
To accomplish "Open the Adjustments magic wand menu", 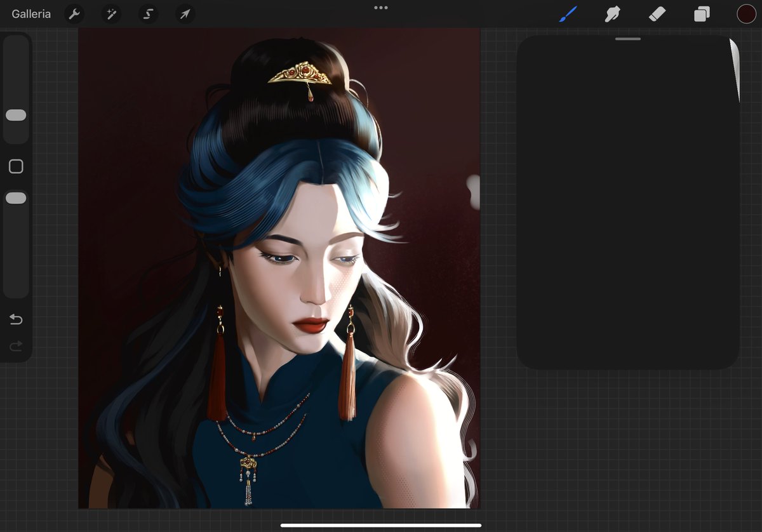I will 111,14.
